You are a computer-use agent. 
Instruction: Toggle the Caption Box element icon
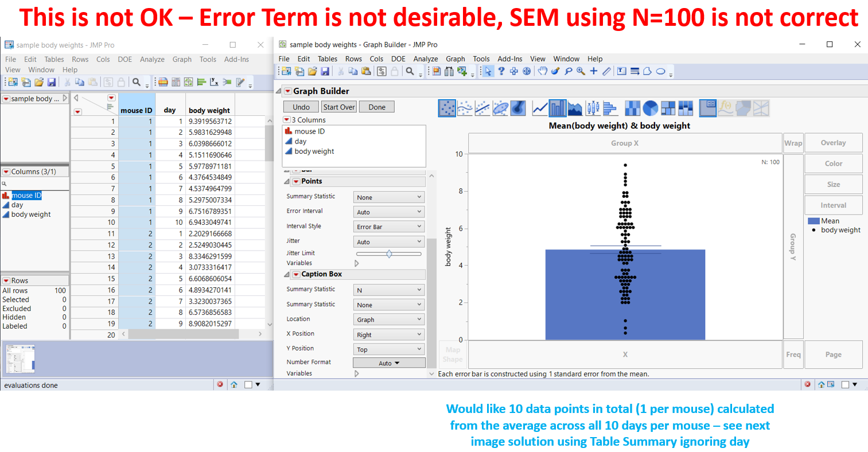708,108
